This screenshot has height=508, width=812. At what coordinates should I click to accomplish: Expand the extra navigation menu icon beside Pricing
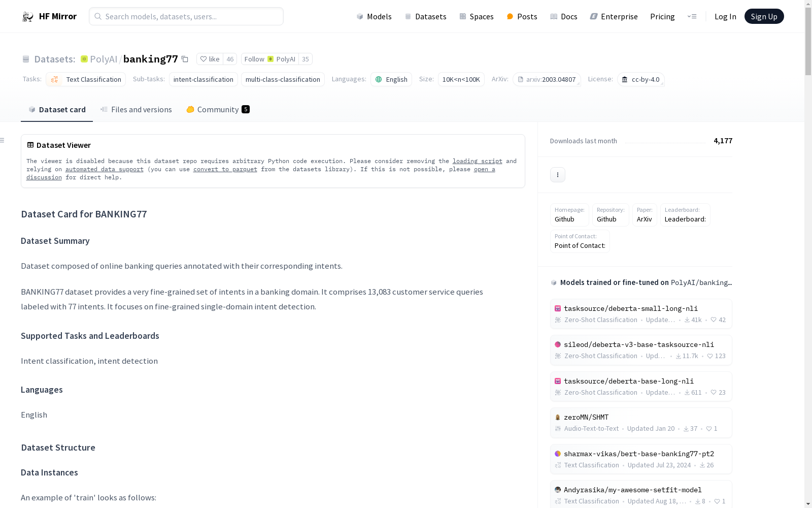(x=692, y=16)
